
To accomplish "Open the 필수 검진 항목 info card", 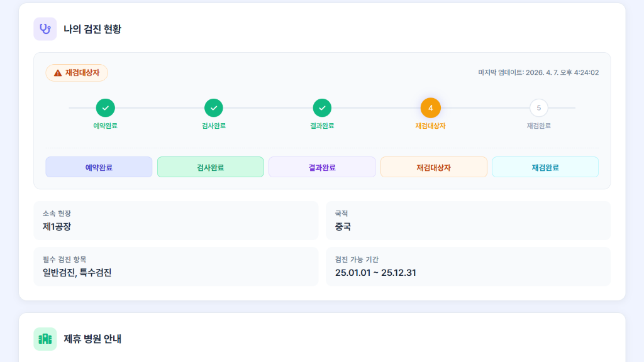I will tap(176, 266).
